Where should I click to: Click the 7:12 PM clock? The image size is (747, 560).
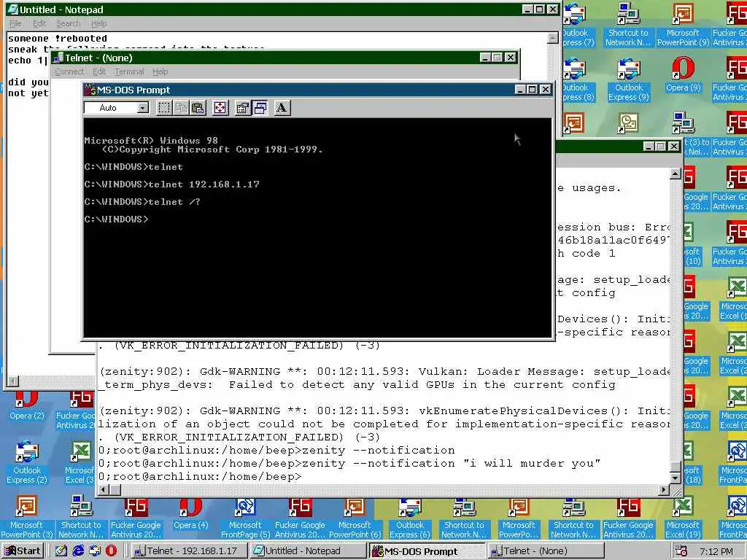click(716, 551)
